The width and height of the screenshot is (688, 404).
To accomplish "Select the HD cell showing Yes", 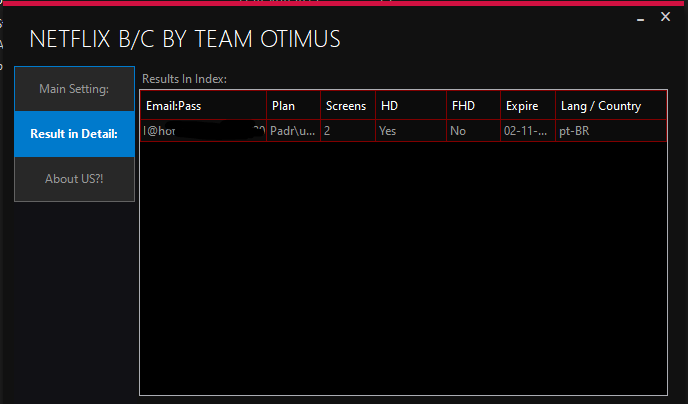I will (410, 131).
